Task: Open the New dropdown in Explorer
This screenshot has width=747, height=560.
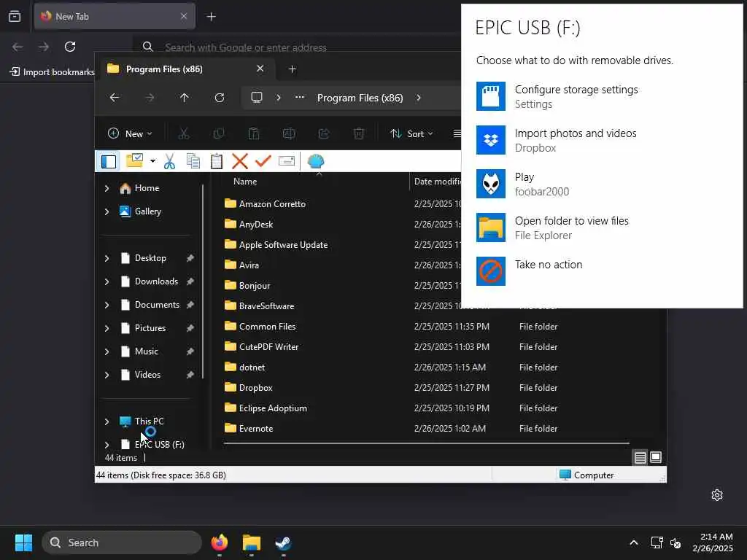Action: coord(130,134)
